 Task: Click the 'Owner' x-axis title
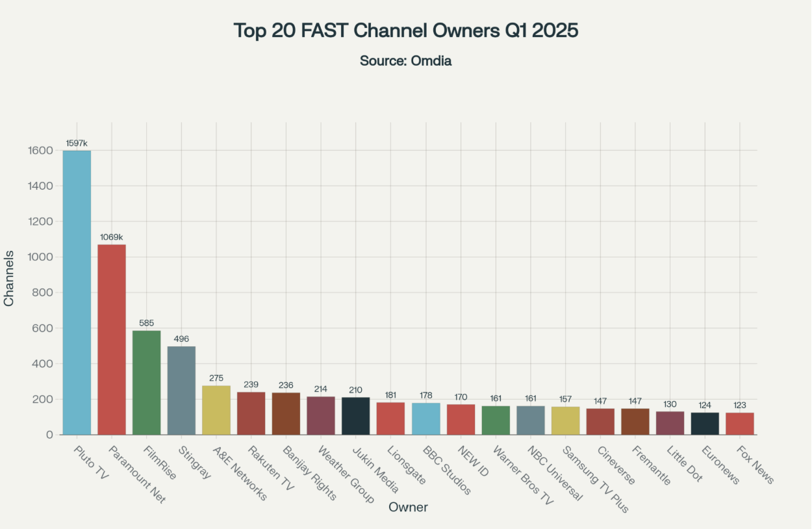click(x=408, y=508)
